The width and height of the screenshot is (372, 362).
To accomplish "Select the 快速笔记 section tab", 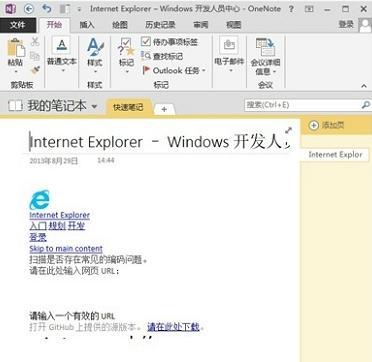I will [x=128, y=107].
